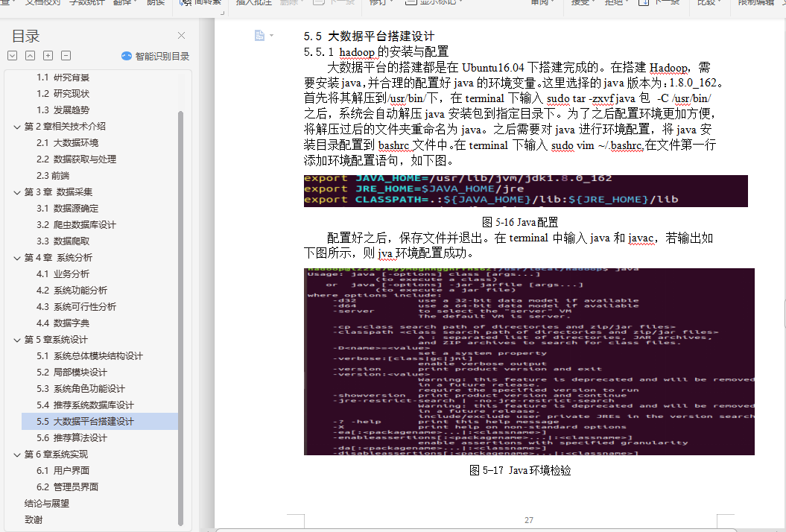The image size is (786, 532).
Task: Open 3.2 爬虫数据库设计 in outline
Action: 76,225
